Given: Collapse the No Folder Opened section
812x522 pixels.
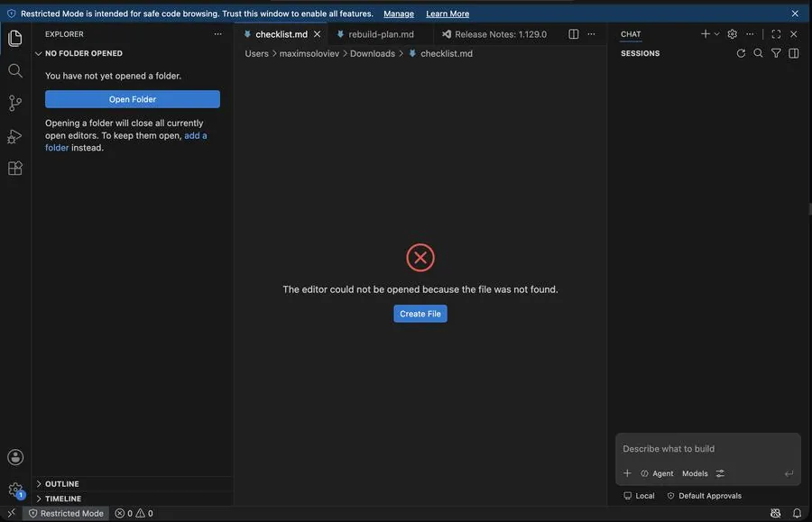Looking at the screenshot, I should (x=132, y=53).
